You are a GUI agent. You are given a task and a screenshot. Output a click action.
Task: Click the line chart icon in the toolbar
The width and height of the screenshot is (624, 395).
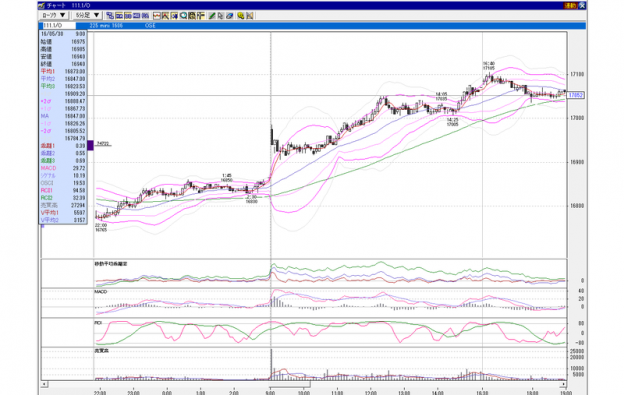click(x=157, y=16)
